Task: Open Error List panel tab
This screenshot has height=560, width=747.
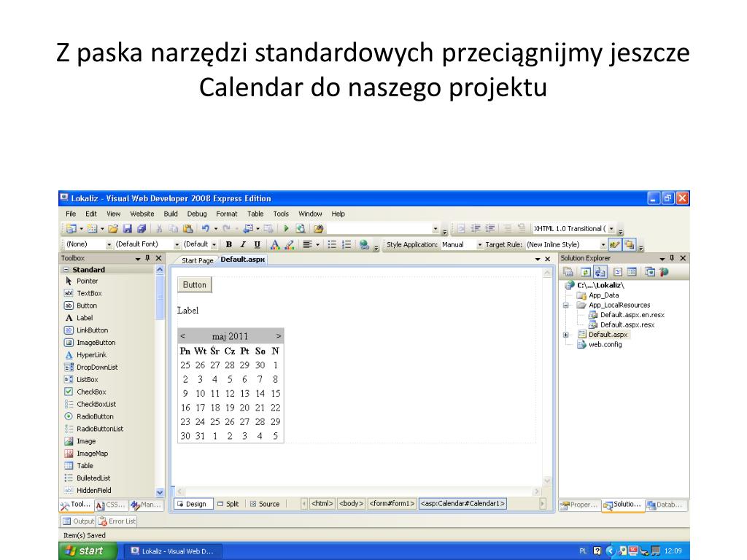Action: click(x=117, y=521)
